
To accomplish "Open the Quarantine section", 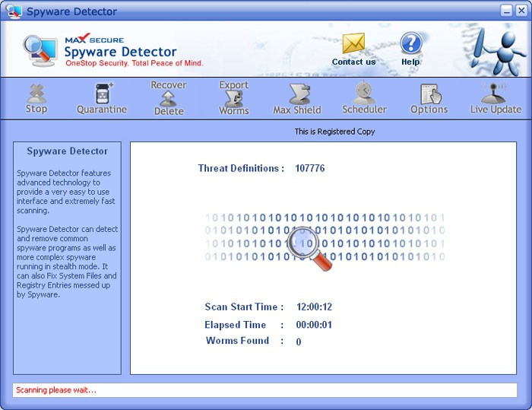I will coord(102,99).
